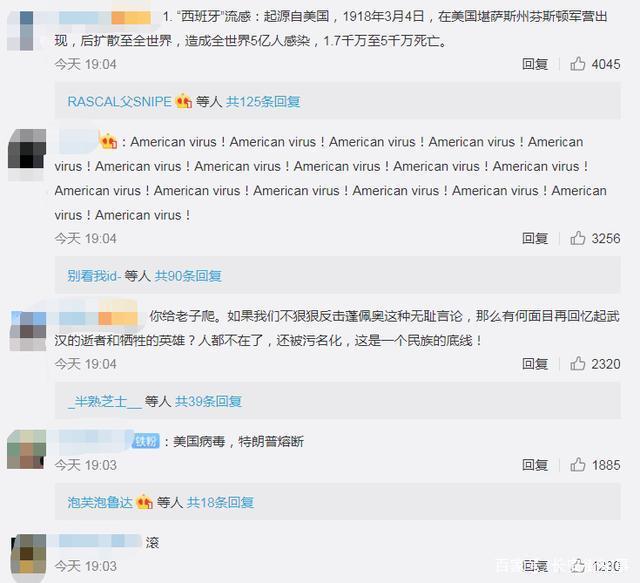Click 回复 on the 特朗普熔断 comment
The width and height of the screenshot is (640, 583).
click(535, 465)
